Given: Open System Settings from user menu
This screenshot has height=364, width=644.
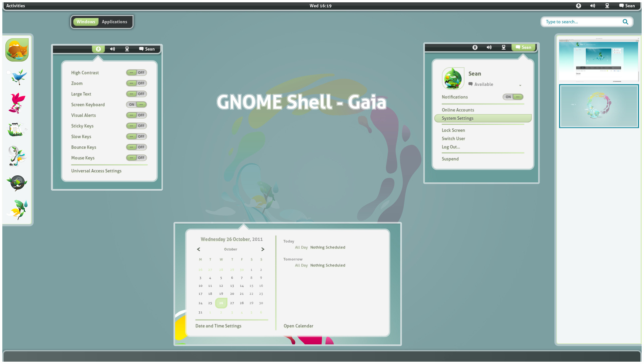Looking at the screenshot, I should click(x=483, y=118).
